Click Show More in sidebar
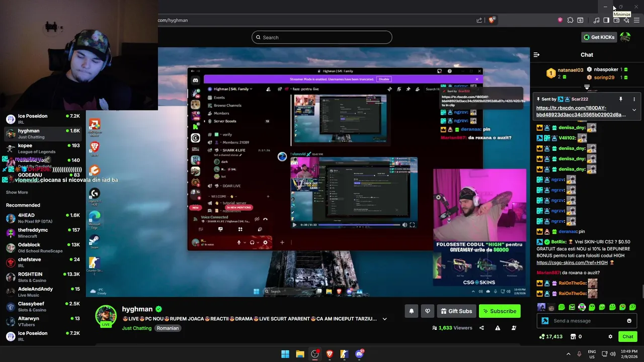Screen dimensions: 644x362 pyautogui.click(x=17, y=192)
